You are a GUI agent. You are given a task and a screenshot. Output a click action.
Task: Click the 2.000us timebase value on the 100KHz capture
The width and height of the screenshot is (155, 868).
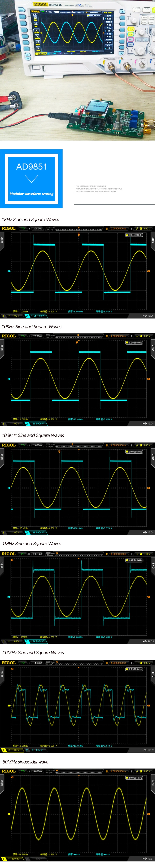37,445
